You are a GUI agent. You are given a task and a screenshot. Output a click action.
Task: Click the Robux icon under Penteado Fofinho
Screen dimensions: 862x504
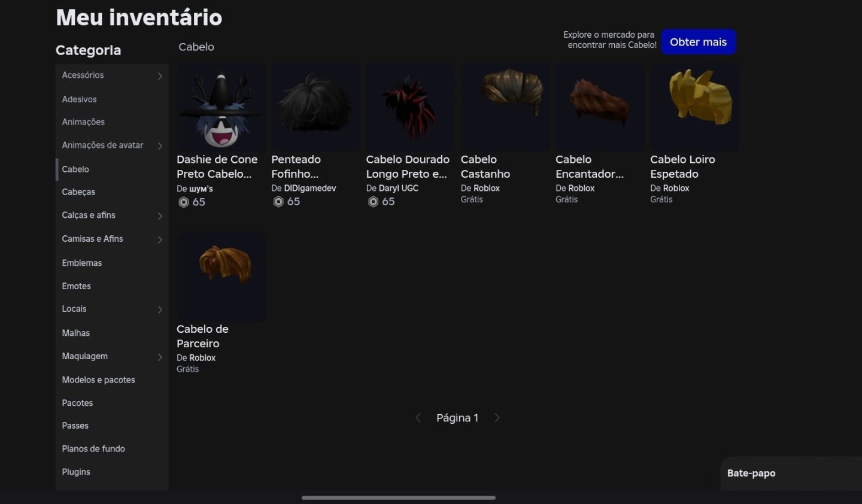click(278, 202)
